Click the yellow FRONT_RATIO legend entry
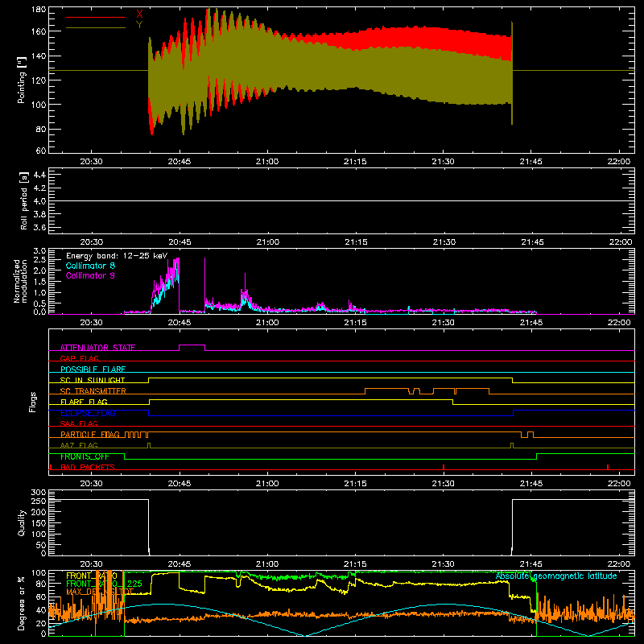Image resolution: width=644 pixels, height=644 pixels. (x=92, y=576)
